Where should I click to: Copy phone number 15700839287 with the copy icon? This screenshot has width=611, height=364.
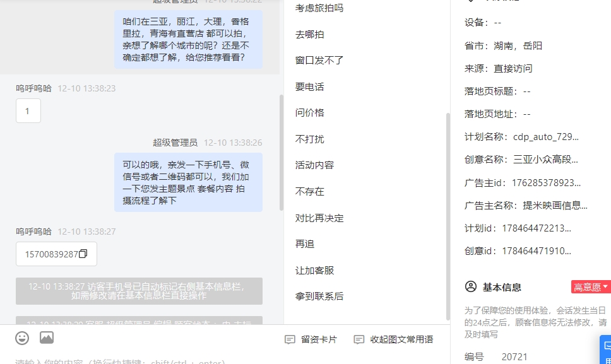[x=83, y=254]
